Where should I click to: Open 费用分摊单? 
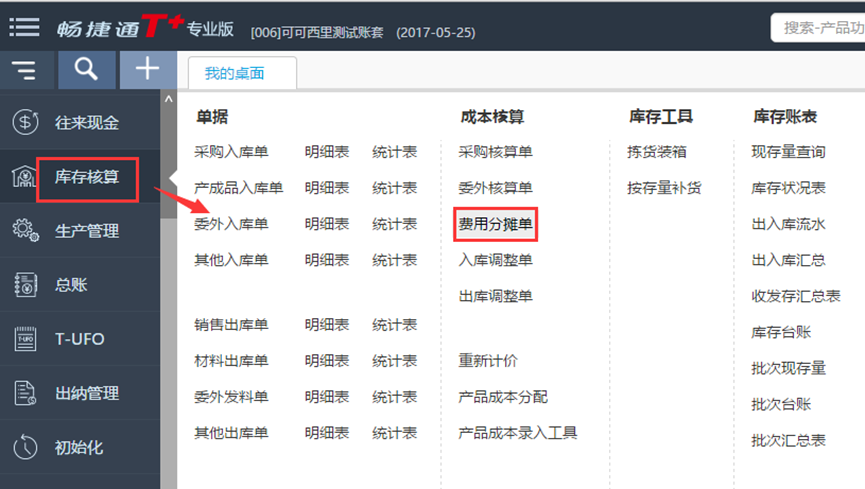(495, 224)
